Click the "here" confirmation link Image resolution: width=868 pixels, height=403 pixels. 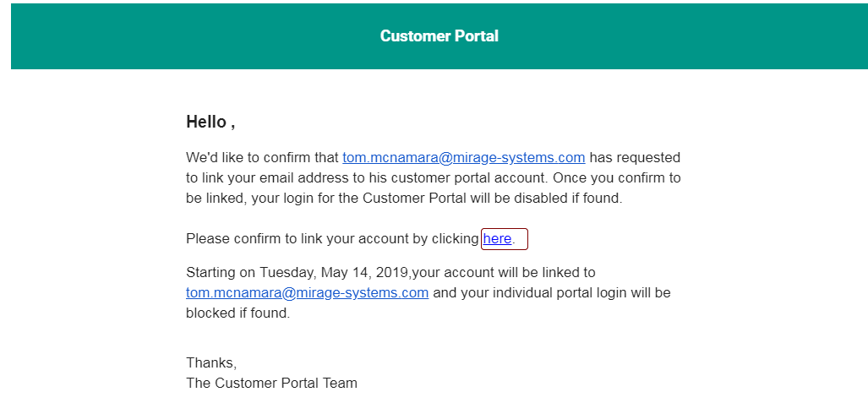497,239
